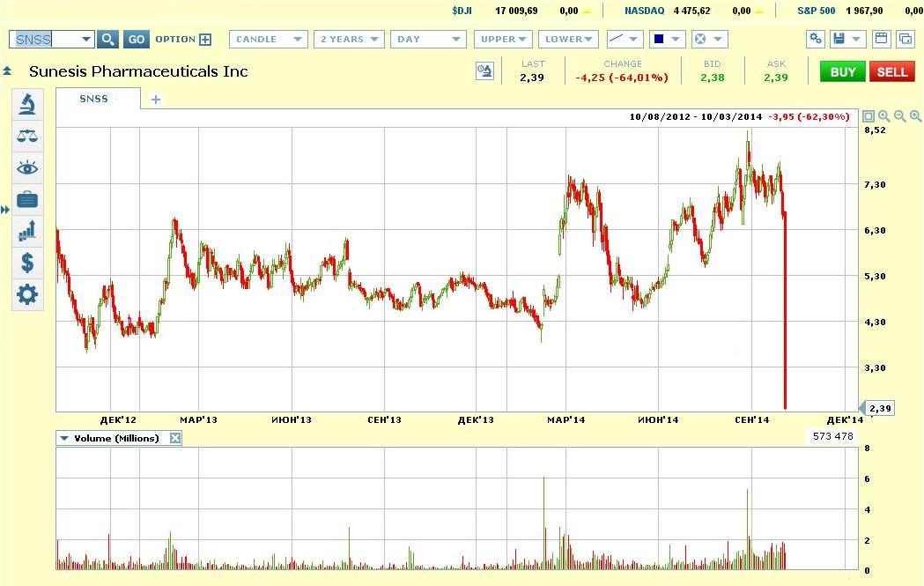Click the SNSS symbol input field
The image size is (924, 586).
46,40
